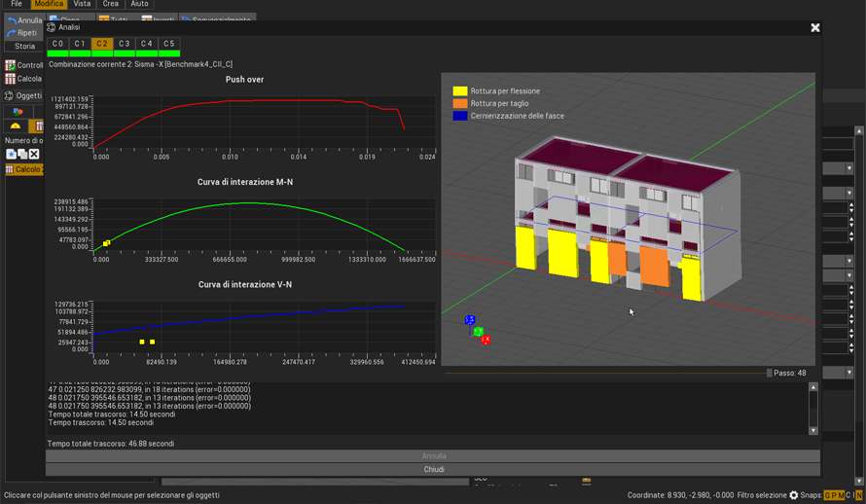Open the File menu
The width and height of the screenshot is (866, 504).
coord(16,4)
